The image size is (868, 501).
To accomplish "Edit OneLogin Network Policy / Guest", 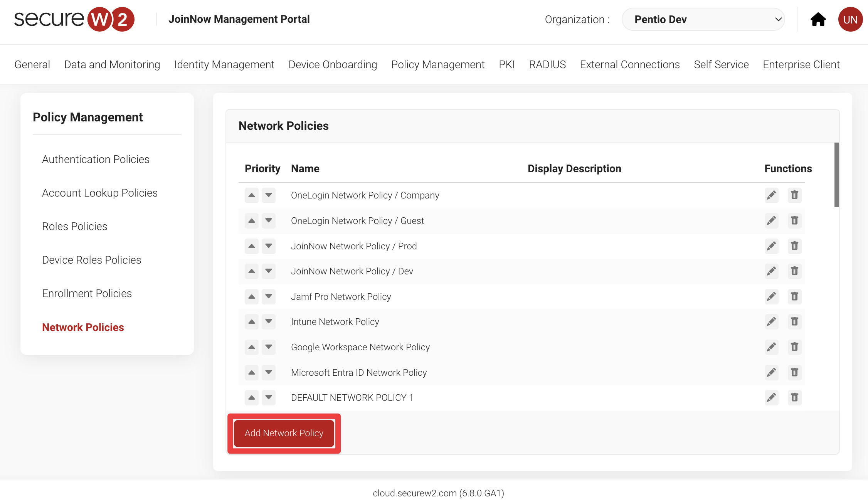I will pyautogui.click(x=771, y=221).
